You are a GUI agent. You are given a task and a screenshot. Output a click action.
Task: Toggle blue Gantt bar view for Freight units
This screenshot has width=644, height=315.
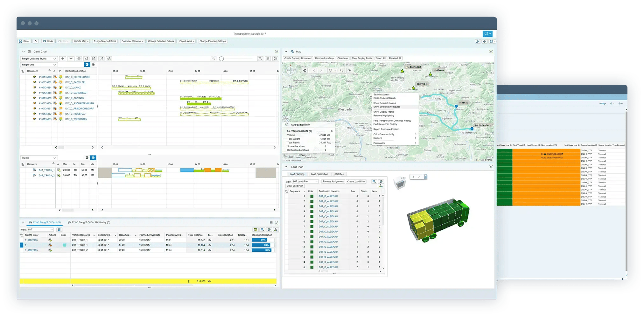point(87,65)
